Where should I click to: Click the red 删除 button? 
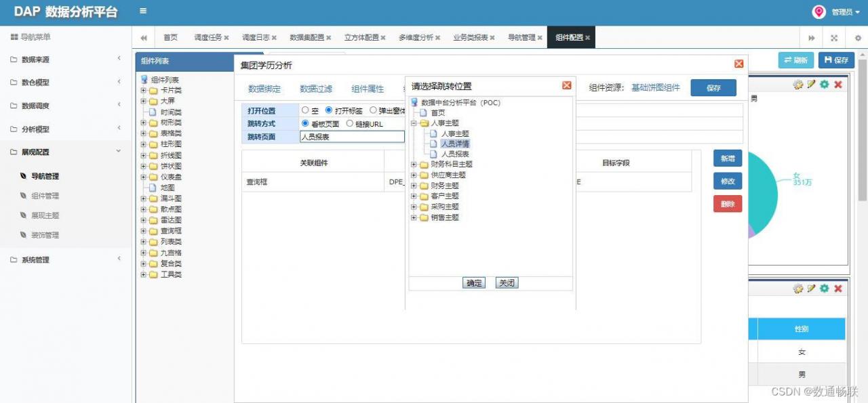click(x=728, y=204)
